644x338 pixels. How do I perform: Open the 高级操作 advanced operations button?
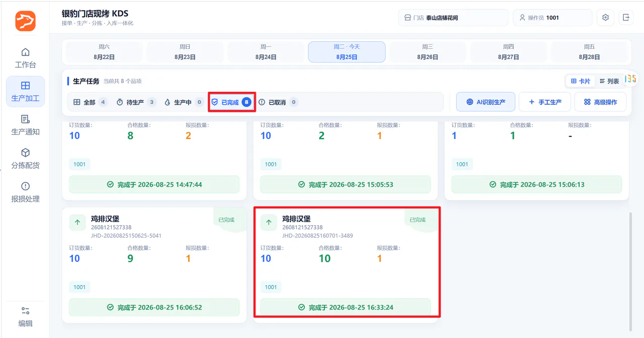600,102
